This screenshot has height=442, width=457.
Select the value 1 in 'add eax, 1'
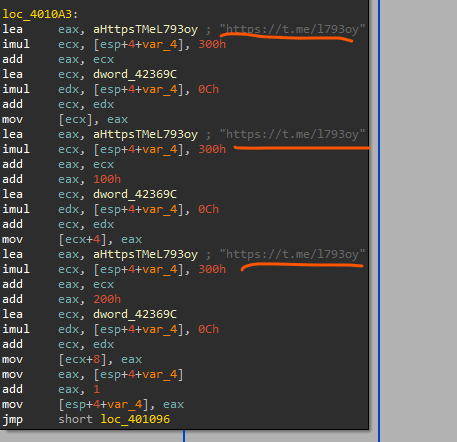tap(96, 389)
